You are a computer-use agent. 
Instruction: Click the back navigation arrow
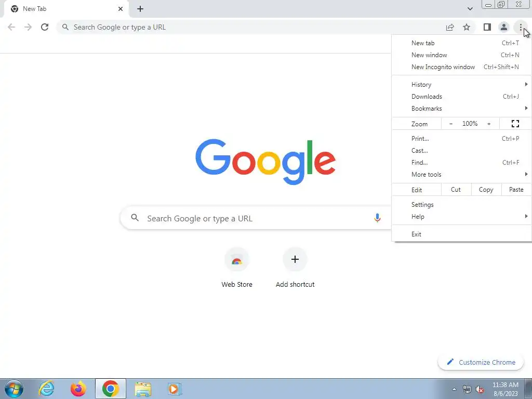(x=11, y=27)
